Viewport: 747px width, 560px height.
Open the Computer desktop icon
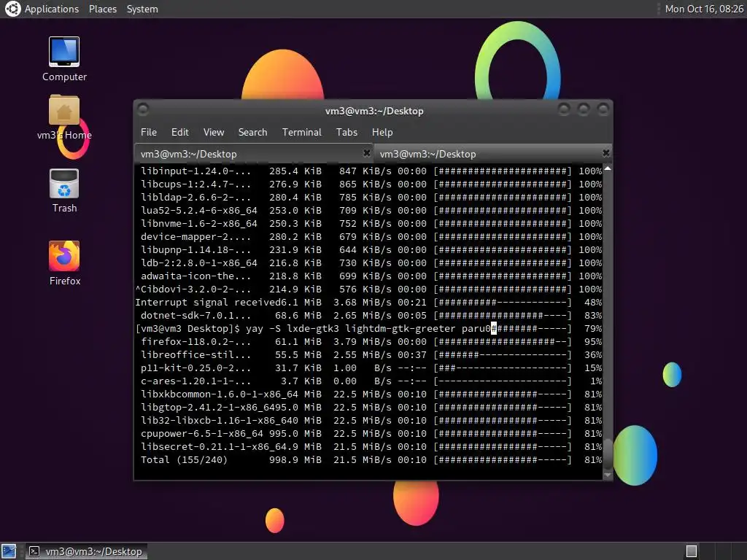coord(64,52)
